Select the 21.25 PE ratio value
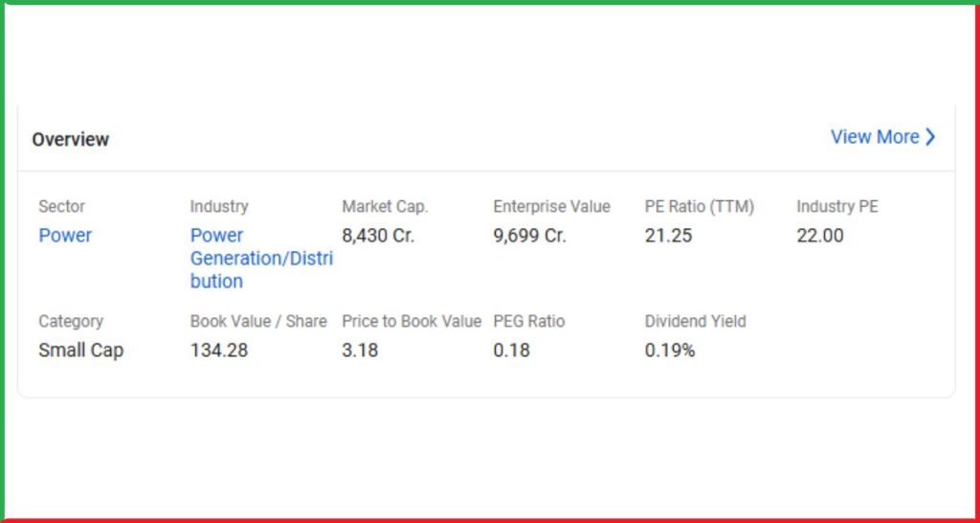This screenshot has height=523, width=980. (668, 236)
